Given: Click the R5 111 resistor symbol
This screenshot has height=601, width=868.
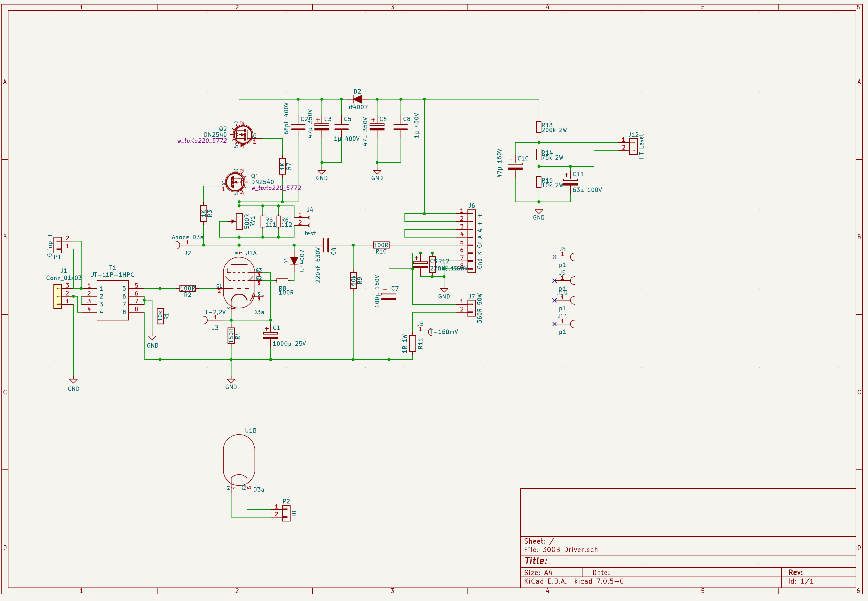Looking at the screenshot, I should click(x=263, y=222).
